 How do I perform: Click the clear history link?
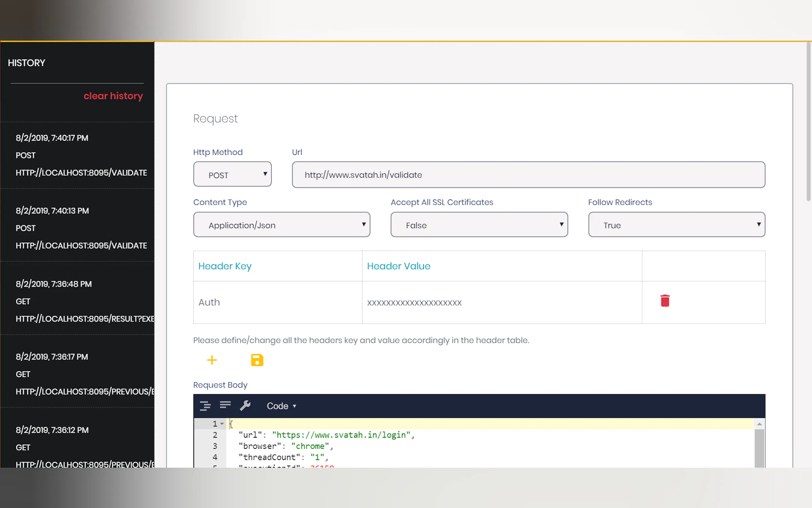coord(113,96)
